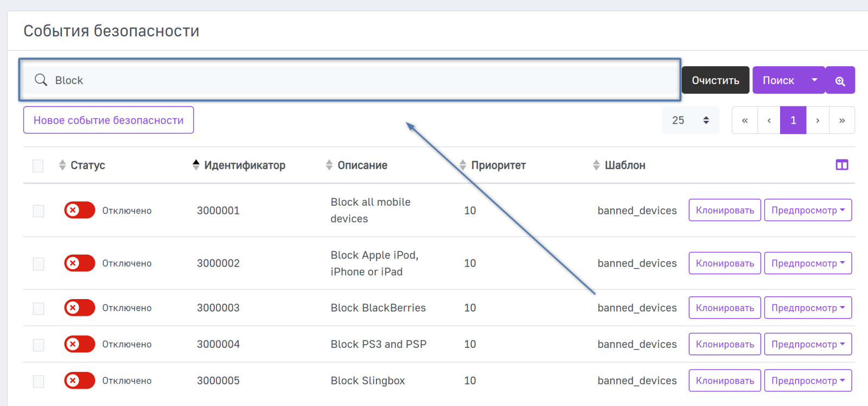Go to the last page of results

click(841, 120)
